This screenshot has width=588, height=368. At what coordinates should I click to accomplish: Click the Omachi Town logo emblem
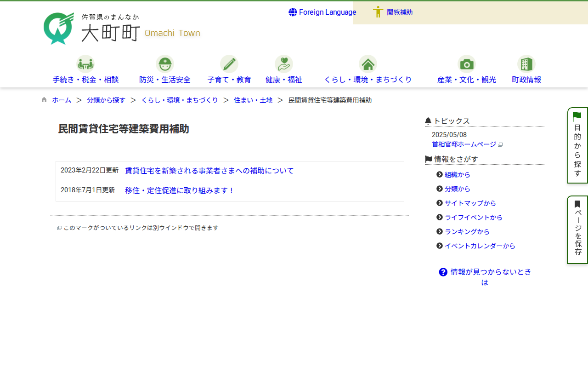pos(59,29)
